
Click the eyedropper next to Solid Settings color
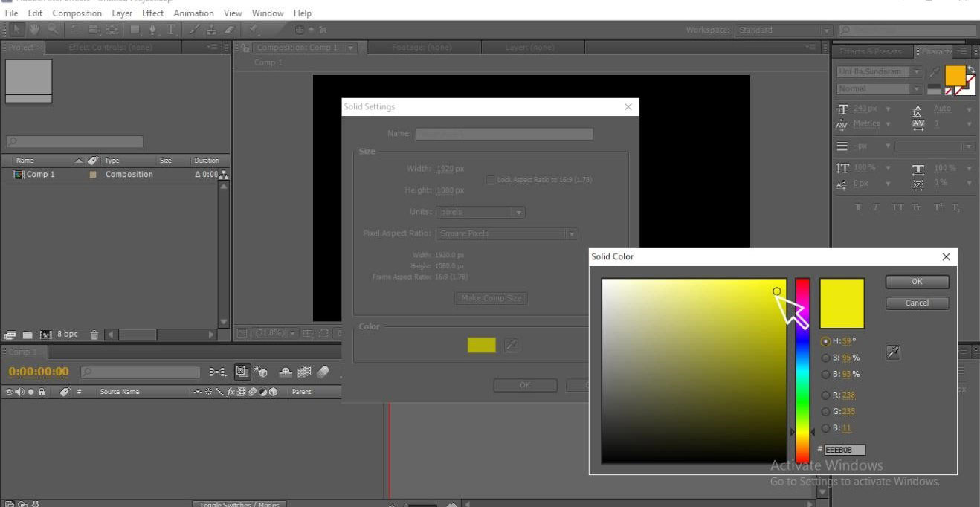[511, 344]
